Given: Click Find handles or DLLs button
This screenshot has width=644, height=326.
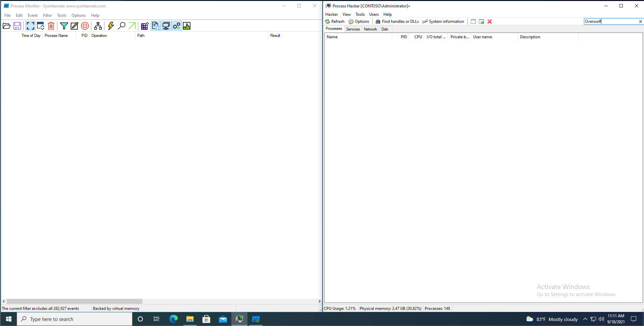Looking at the screenshot, I should [x=397, y=21].
